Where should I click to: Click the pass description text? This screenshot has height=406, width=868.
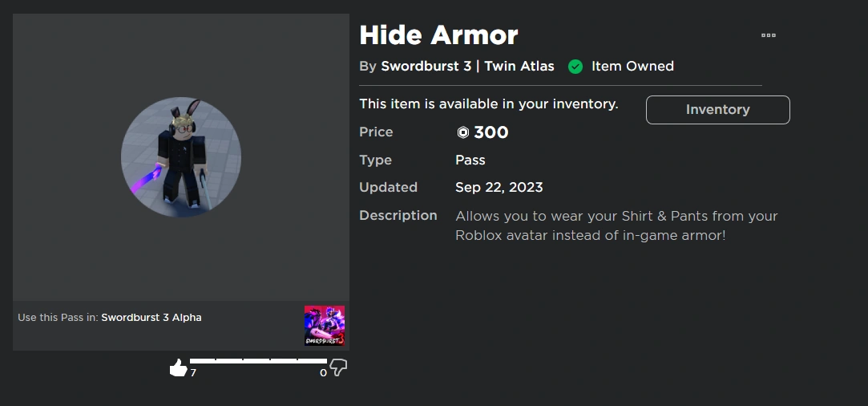616,225
